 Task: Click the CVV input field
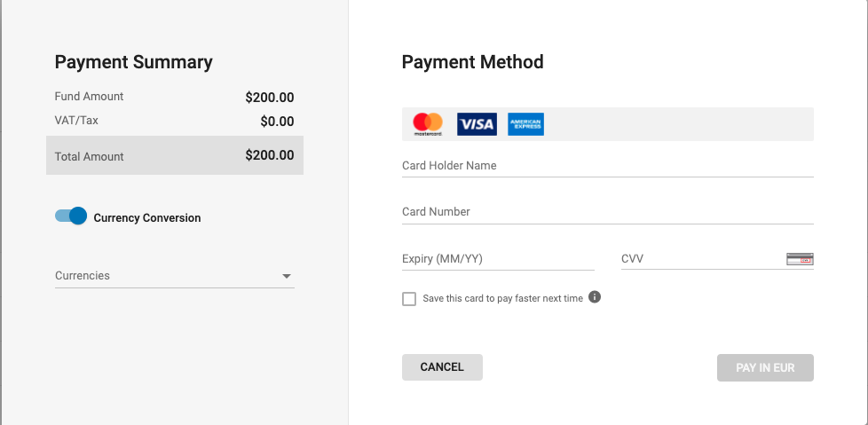701,259
